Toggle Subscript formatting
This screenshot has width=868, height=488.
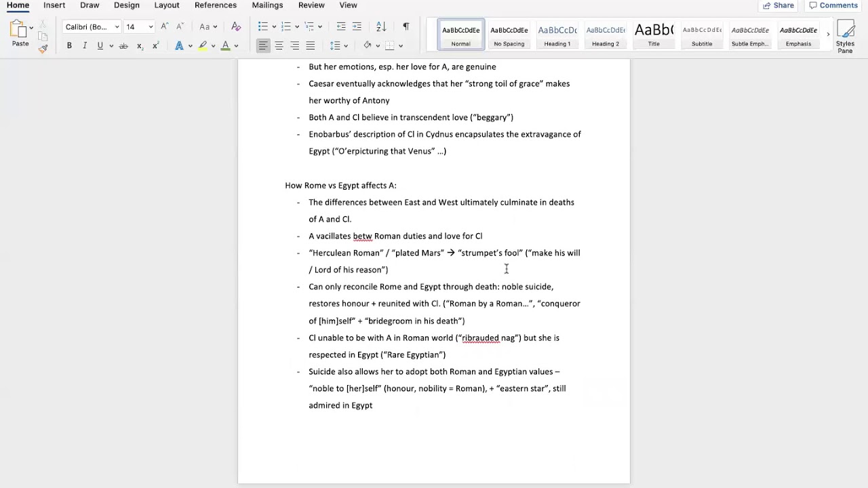tap(140, 45)
